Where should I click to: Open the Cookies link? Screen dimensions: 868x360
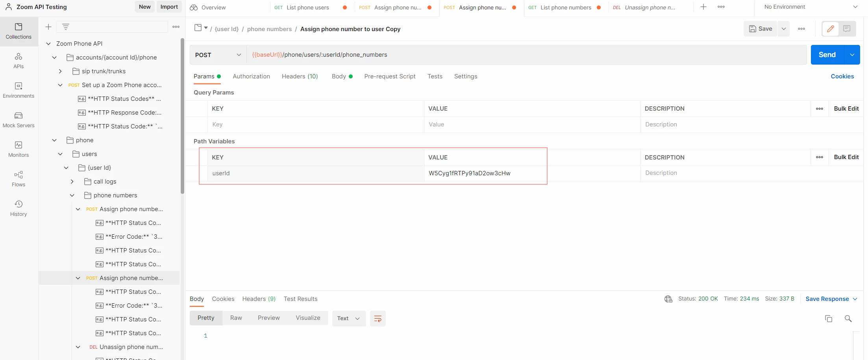(x=842, y=76)
